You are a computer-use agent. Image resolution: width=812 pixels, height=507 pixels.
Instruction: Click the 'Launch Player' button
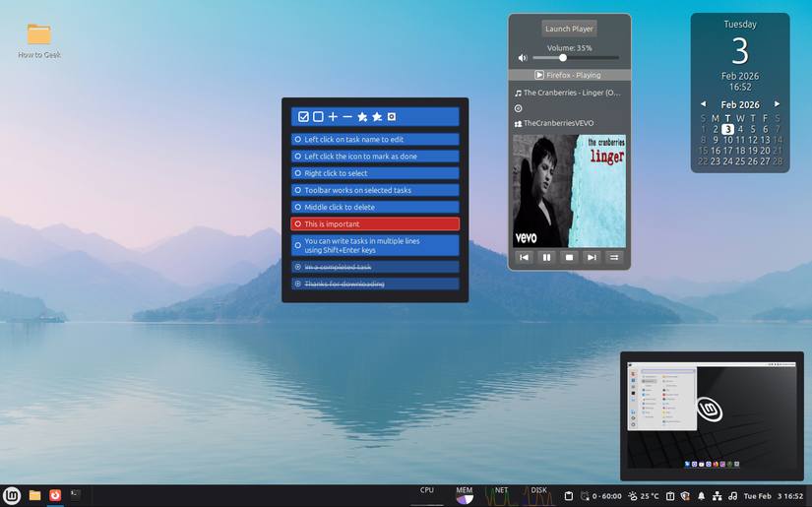569,29
